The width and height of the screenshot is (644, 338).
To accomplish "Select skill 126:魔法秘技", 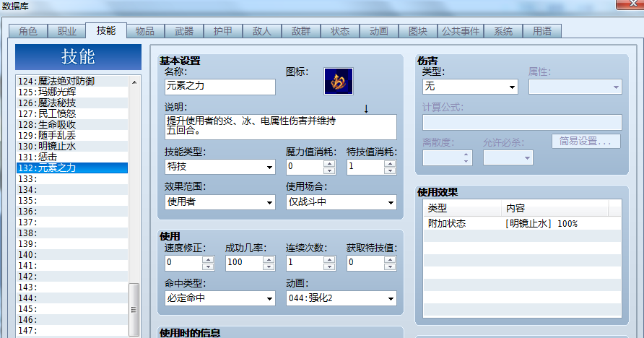I will 72,103.
